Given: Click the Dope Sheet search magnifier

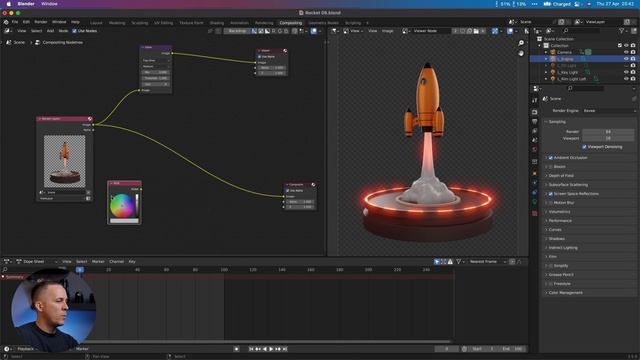Looking at the screenshot, I should tap(5, 270).
